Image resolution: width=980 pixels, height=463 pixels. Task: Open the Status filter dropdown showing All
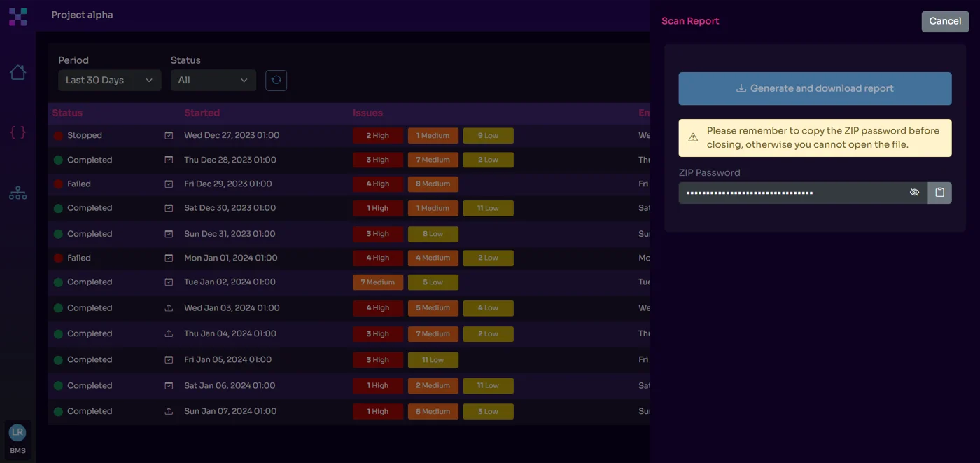pyautogui.click(x=213, y=80)
